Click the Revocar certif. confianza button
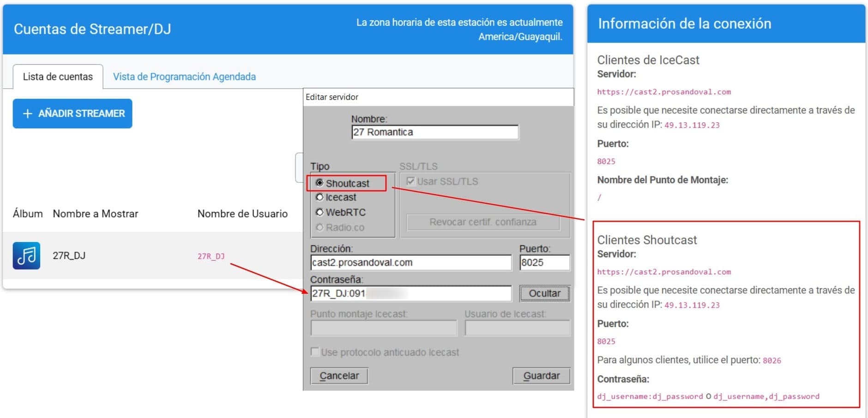Screen dimensions: 868x418 (x=482, y=222)
